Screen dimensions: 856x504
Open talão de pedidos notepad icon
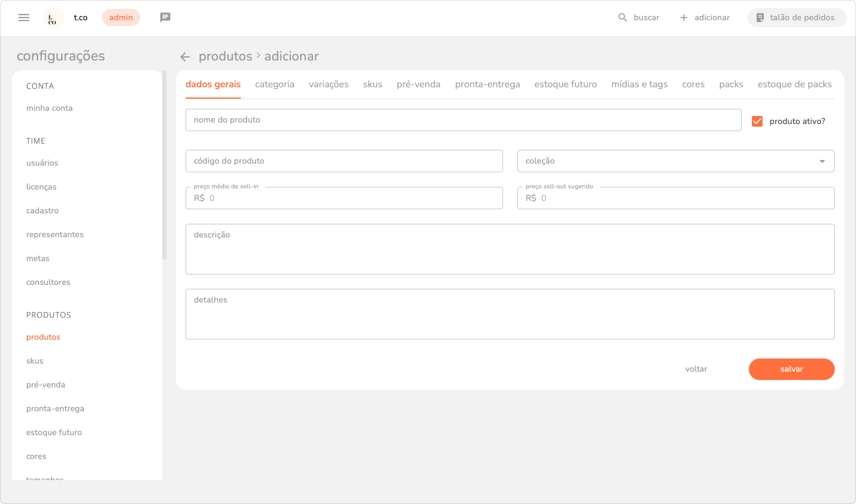[x=760, y=17]
